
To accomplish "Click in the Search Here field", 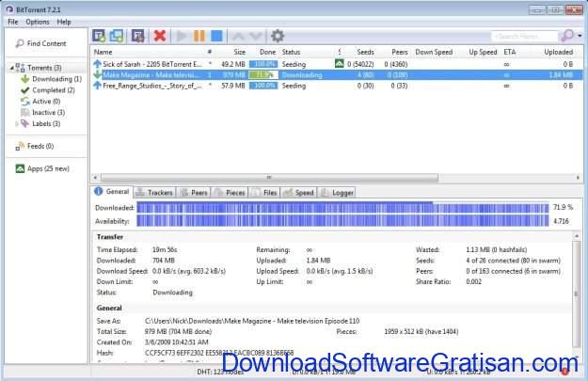I will (x=524, y=37).
